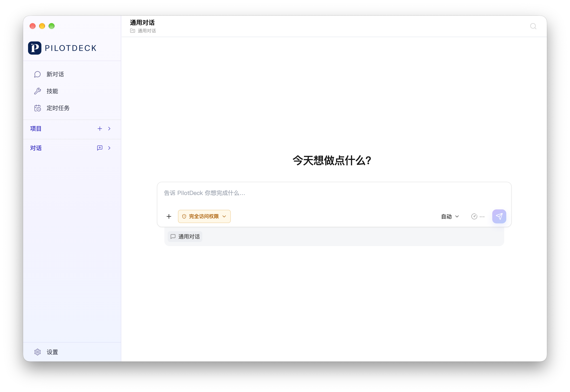Image resolution: width=570 pixels, height=392 pixels.
Task: Select the 通用对话 chip below composer
Action: click(185, 237)
